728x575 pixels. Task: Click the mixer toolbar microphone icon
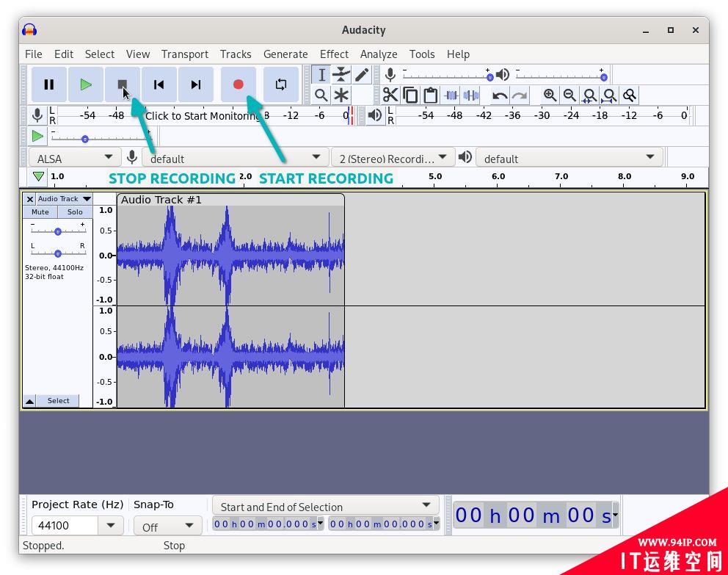(132, 157)
